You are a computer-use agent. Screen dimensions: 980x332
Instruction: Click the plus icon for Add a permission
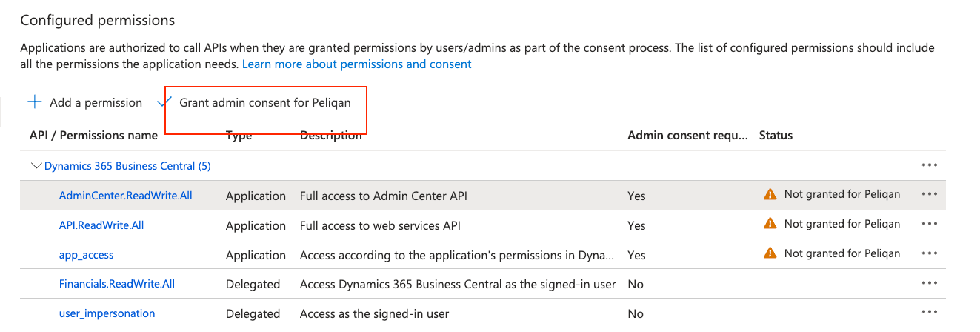tap(34, 102)
